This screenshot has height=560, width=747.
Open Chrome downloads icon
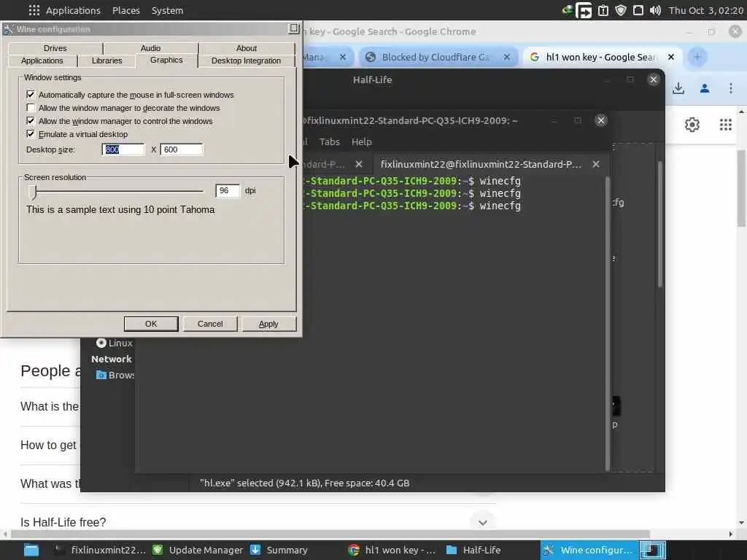pyautogui.click(x=678, y=88)
